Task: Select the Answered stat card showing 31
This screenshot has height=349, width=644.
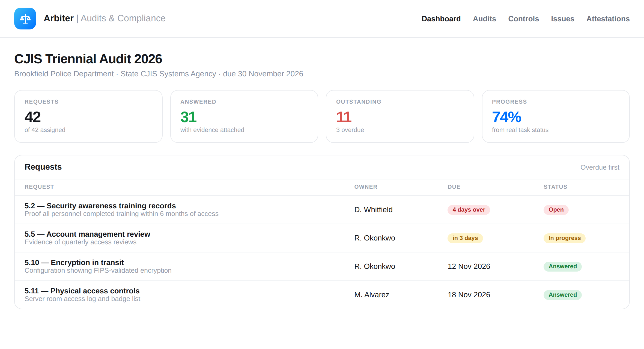Action: [244, 116]
